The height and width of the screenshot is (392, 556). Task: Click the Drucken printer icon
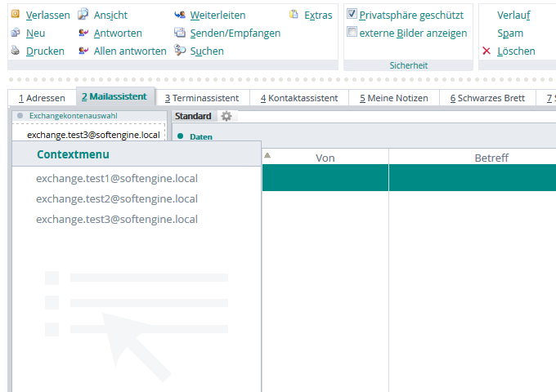[16, 51]
